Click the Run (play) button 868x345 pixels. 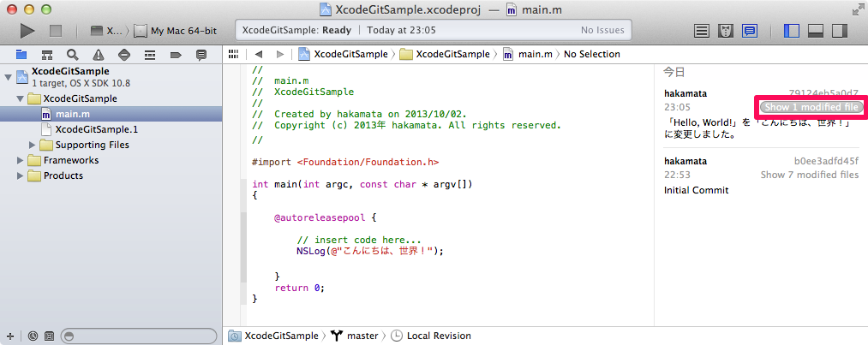(x=27, y=31)
